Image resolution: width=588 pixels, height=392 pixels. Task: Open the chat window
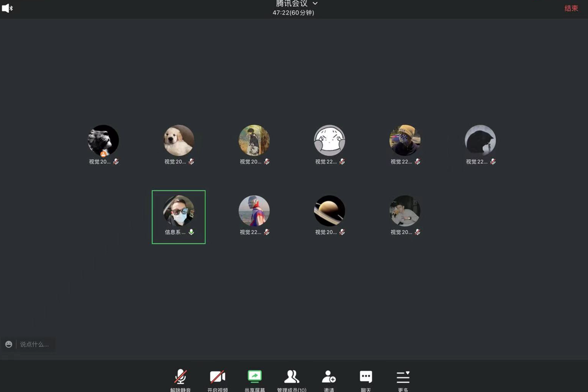(x=366, y=377)
